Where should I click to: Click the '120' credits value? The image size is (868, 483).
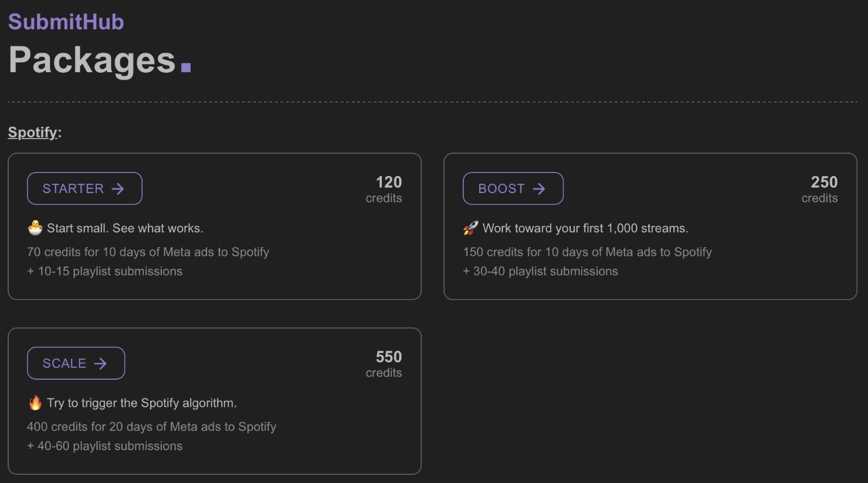click(x=389, y=182)
